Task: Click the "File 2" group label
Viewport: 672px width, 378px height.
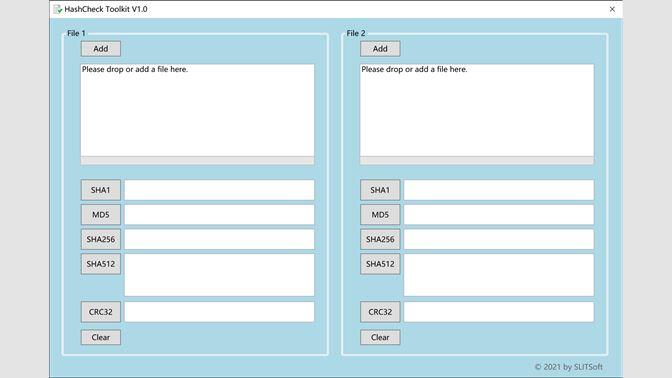Action: [x=356, y=33]
